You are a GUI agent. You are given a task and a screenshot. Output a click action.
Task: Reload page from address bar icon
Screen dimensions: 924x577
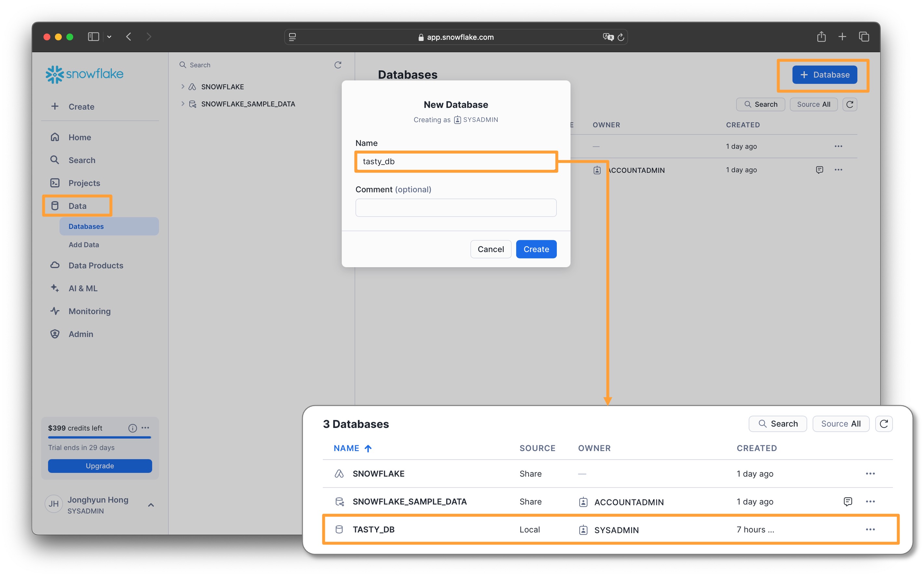click(x=621, y=37)
